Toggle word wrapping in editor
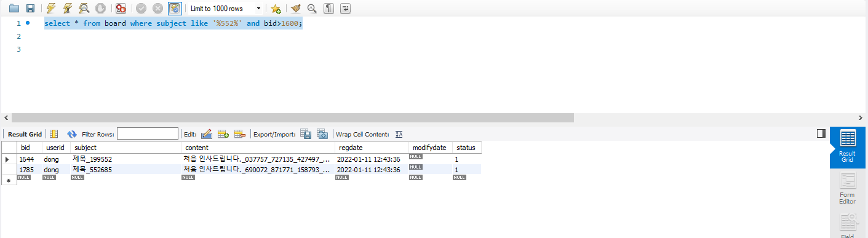Image resolution: width=868 pixels, height=238 pixels. [346, 9]
